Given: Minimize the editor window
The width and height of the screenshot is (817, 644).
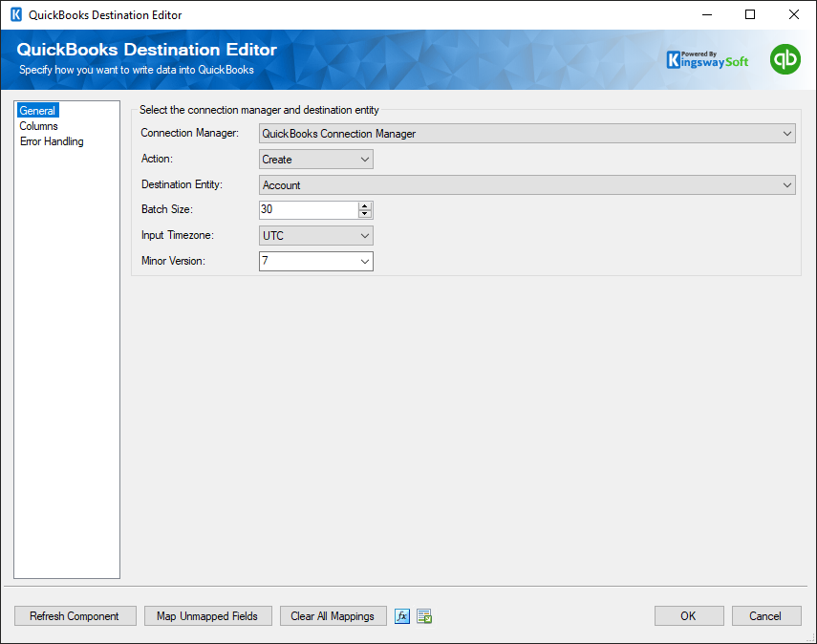Looking at the screenshot, I should [x=707, y=14].
